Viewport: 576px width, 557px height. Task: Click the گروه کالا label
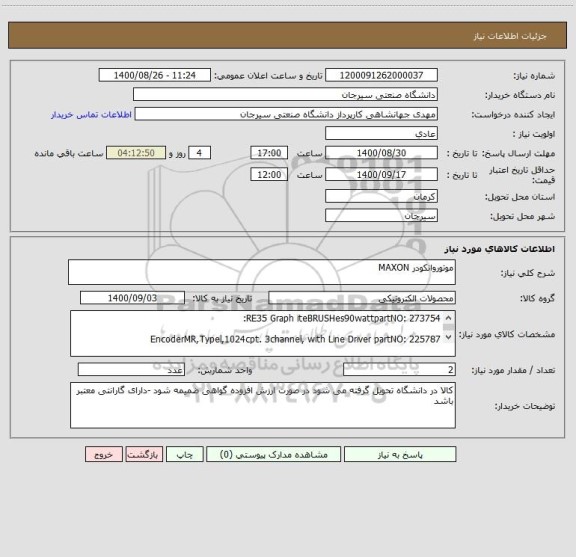click(537, 298)
